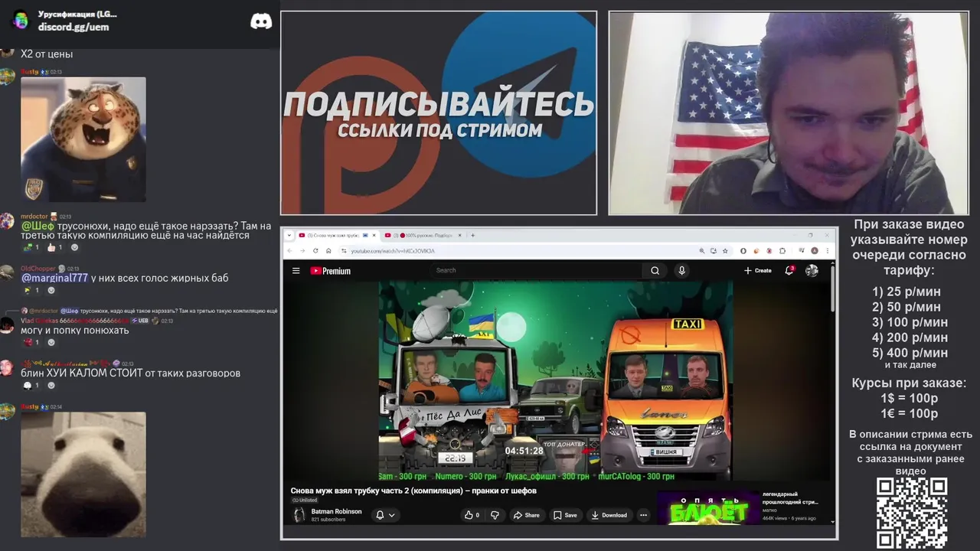Viewport: 980px width, 551px height.
Task: Click the zoom magnifier icon in the address bar
Action: [x=702, y=250]
